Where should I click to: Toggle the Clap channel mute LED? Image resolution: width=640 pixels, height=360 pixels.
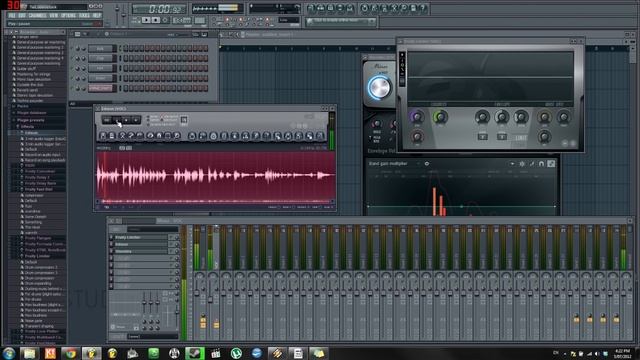(x=73, y=58)
